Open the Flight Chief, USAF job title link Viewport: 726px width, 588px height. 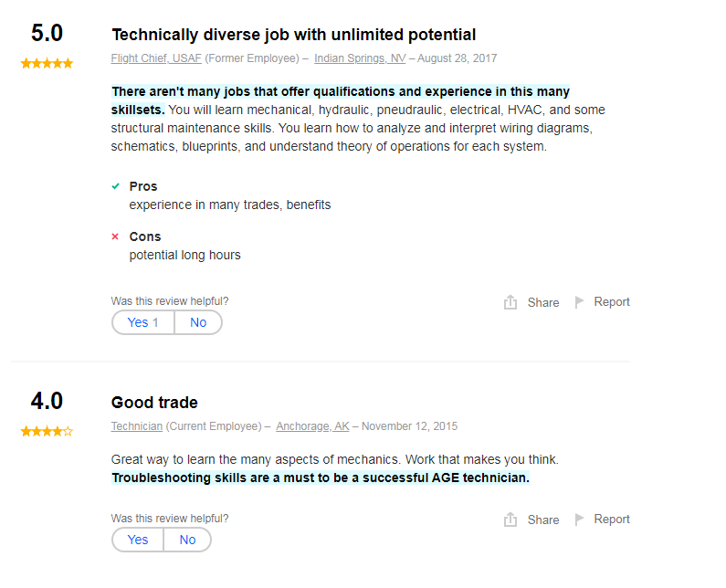click(156, 58)
